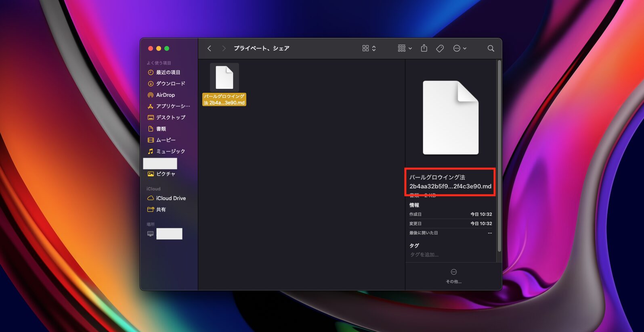
Task: Click the tag toolbar icon
Action: [x=440, y=48]
